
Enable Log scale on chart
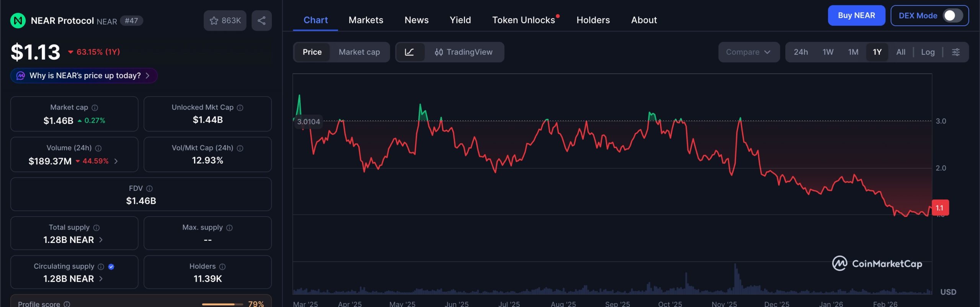pos(928,52)
